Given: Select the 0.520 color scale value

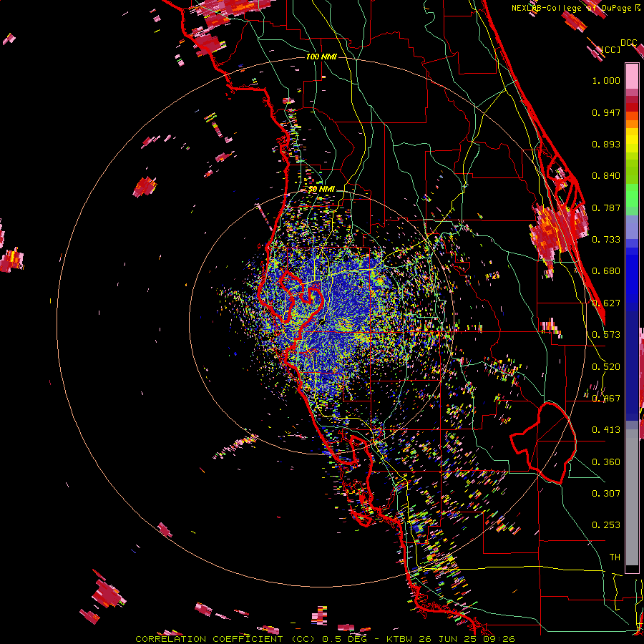Looking at the screenshot, I should 606,367.
